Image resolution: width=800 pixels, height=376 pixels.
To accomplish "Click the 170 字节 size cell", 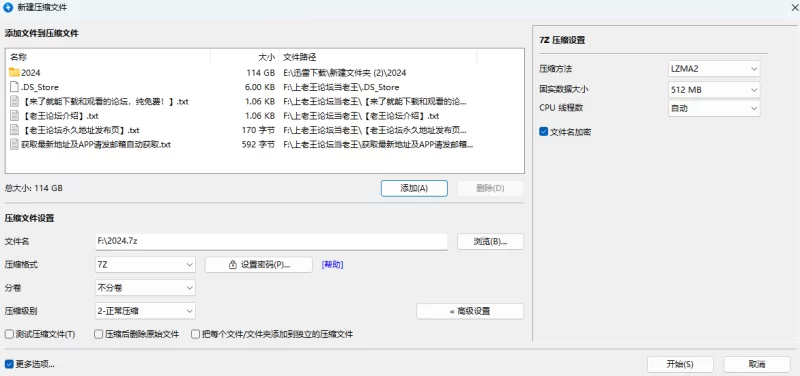I will point(259,130).
